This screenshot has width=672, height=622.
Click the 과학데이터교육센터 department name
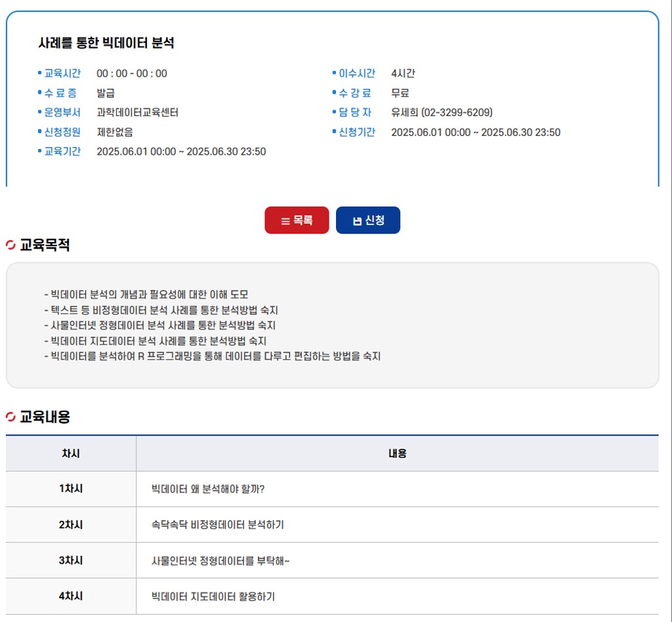click(137, 112)
